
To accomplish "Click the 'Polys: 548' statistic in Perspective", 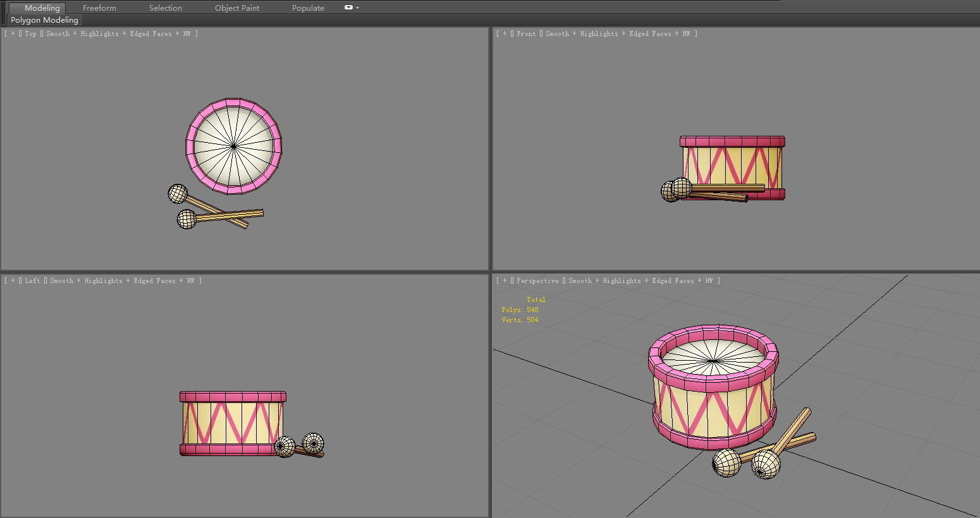I will [x=520, y=310].
